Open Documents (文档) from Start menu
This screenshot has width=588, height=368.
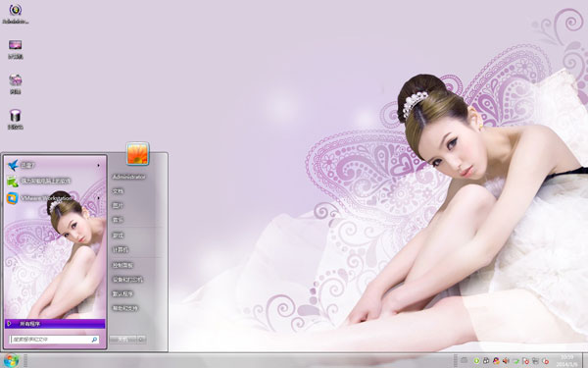(x=118, y=191)
